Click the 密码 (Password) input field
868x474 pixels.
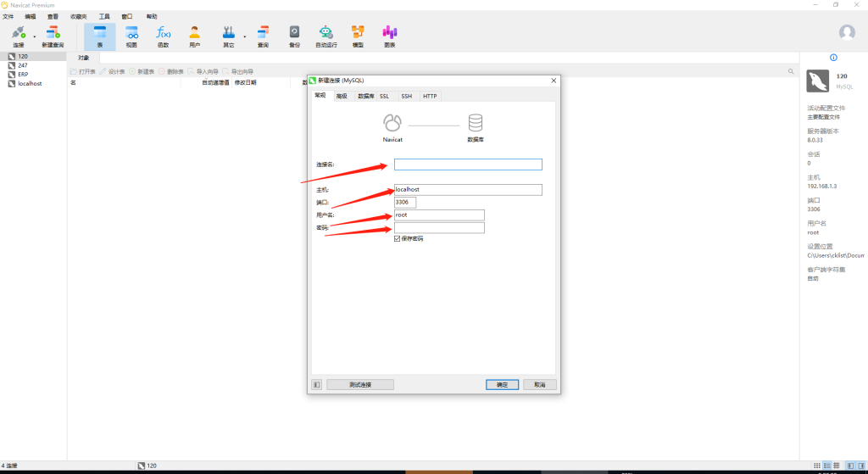coord(440,228)
